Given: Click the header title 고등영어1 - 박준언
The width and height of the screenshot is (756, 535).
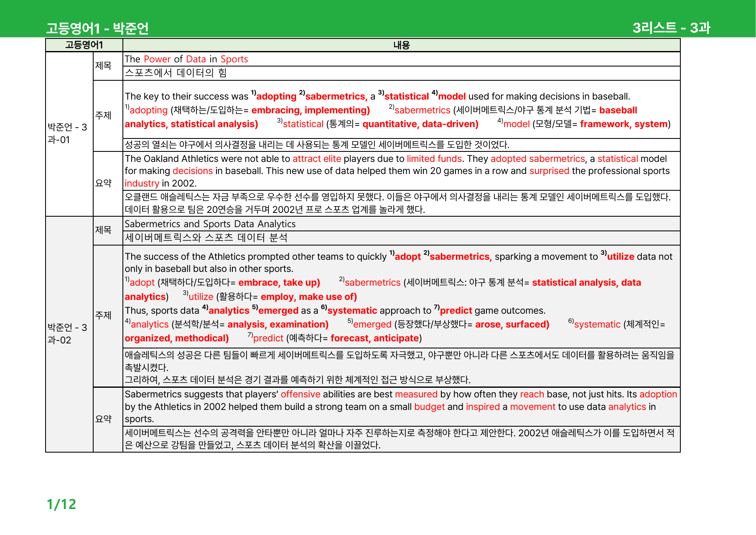Looking at the screenshot, I should [97, 28].
